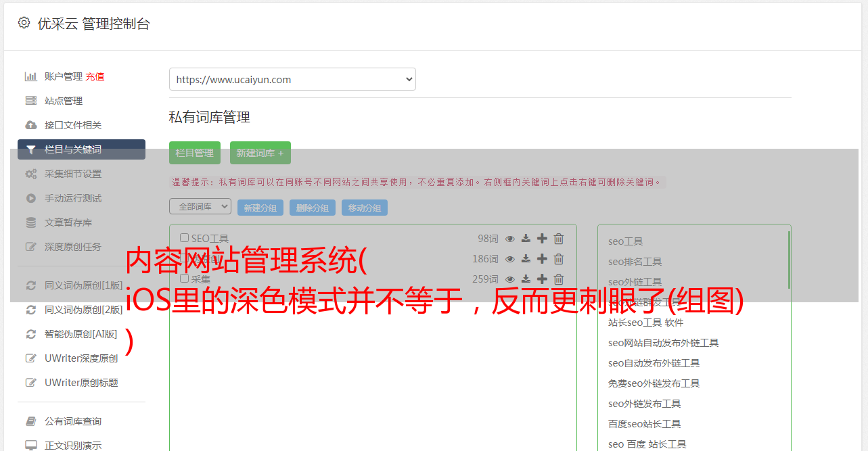868x451 pixels.
Task: Click the download icon in the SEO工具 row
Action: click(x=526, y=239)
